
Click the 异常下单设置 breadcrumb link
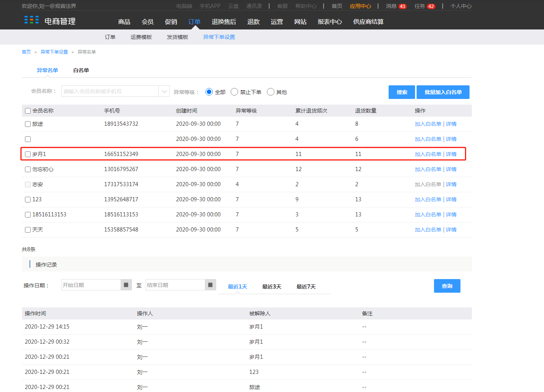coord(54,52)
